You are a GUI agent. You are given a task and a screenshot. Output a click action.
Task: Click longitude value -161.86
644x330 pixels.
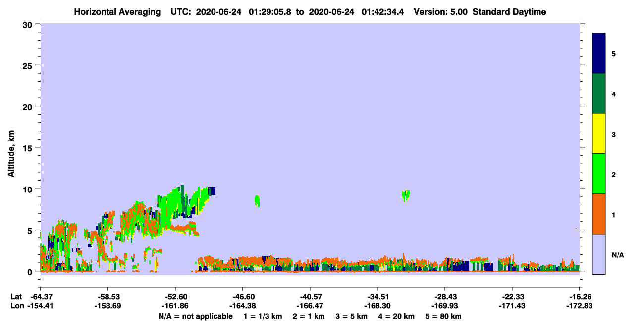175,306
